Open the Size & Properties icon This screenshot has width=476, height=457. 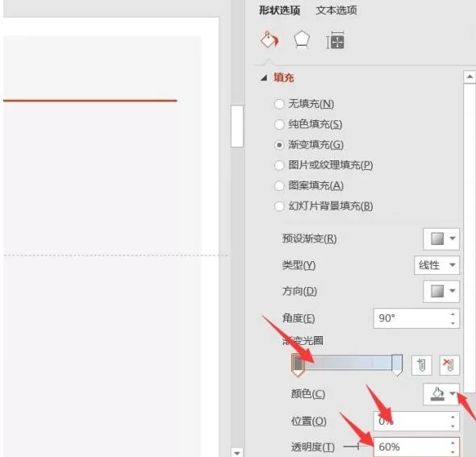point(336,40)
